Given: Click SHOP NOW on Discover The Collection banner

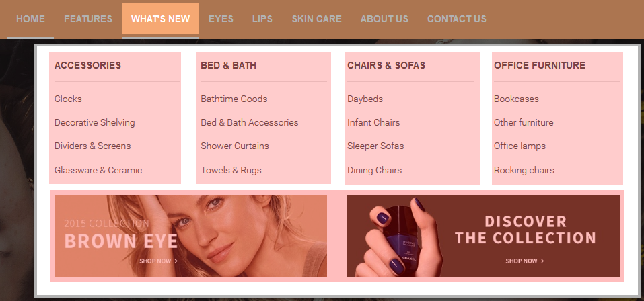Looking at the screenshot, I should click(x=524, y=261).
